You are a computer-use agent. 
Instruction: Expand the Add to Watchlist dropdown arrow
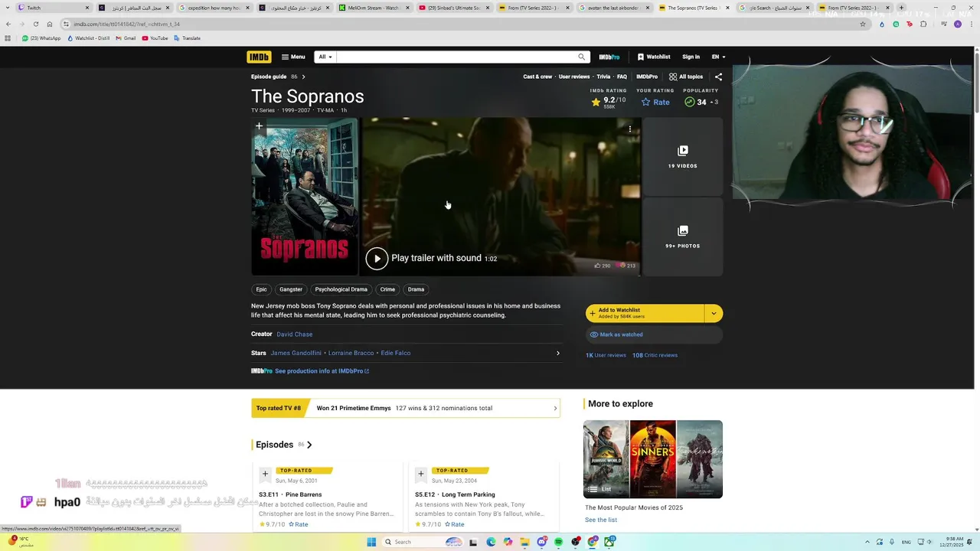coord(714,313)
